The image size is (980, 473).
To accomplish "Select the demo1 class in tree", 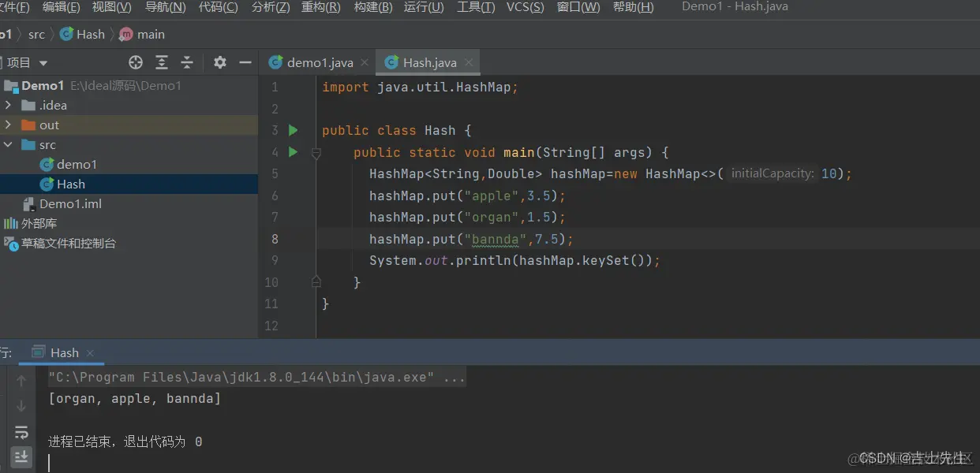I will pos(77,165).
